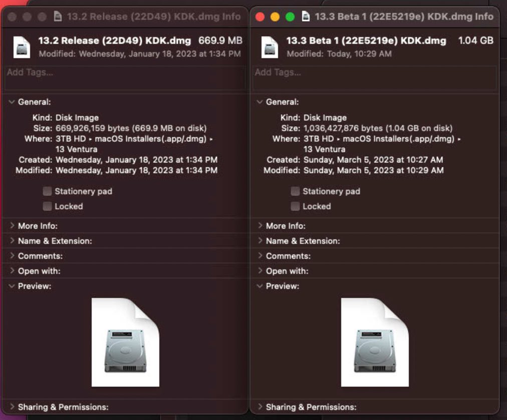Expand Comments in 13.3 Beta 1 window
Screen dimensions: 507x420
click(x=260, y=256)
